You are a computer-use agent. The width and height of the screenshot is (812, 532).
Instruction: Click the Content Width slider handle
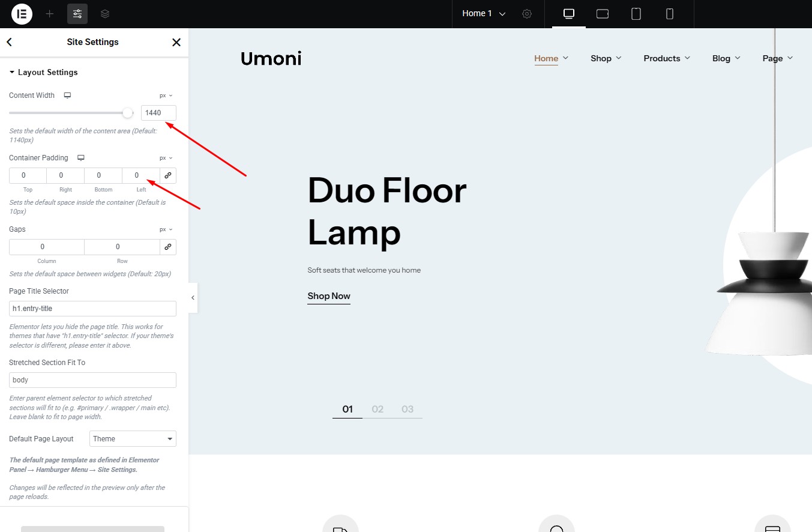pos(127,113)
